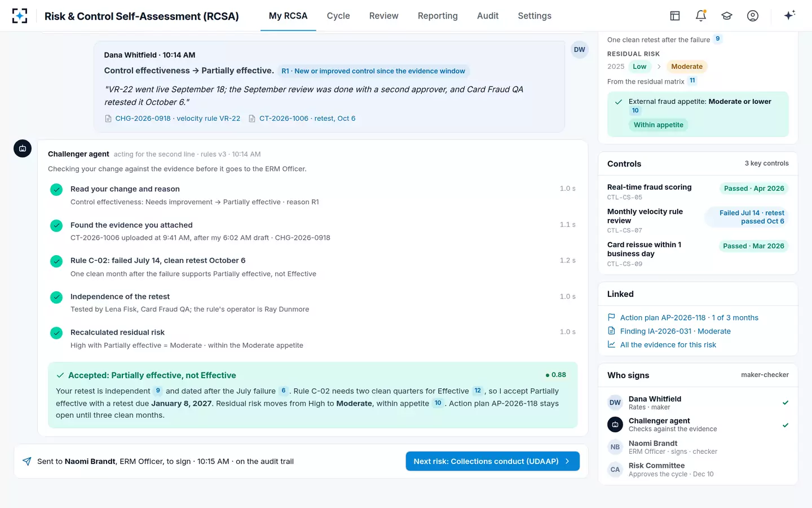Click citation badge 12 in accepted summary
This screenshot has height=508, width=812.
[478, 391]
